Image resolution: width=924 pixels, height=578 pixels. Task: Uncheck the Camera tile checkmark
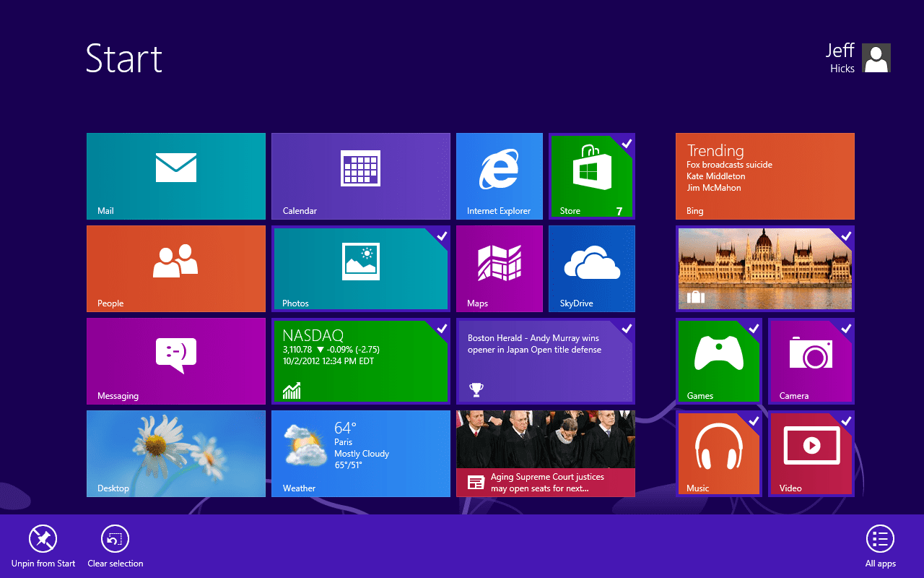[846, 328]
